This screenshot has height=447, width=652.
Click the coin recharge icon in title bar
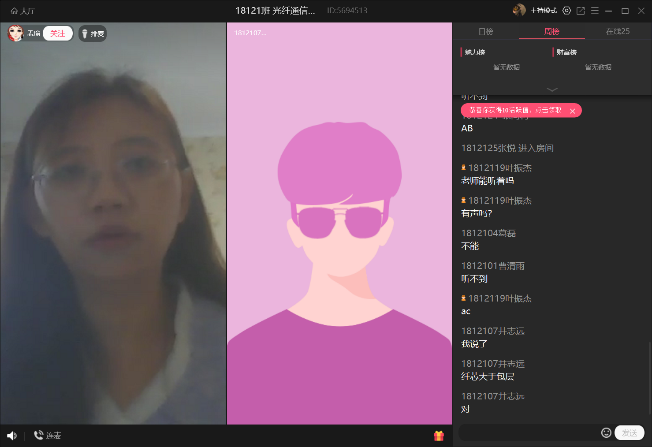point(567,10)
